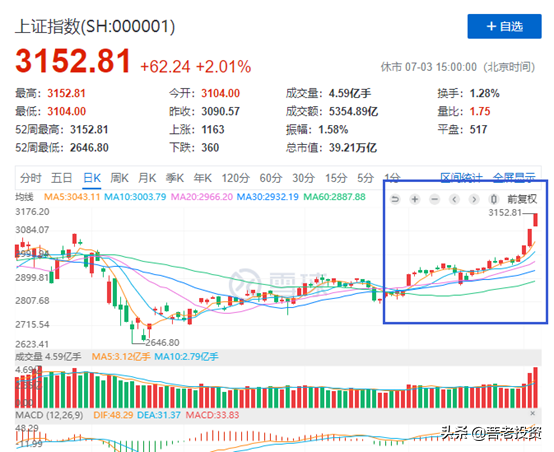Select the 年K tab
The width and height of the screenshot is (554, 452).
202,178
